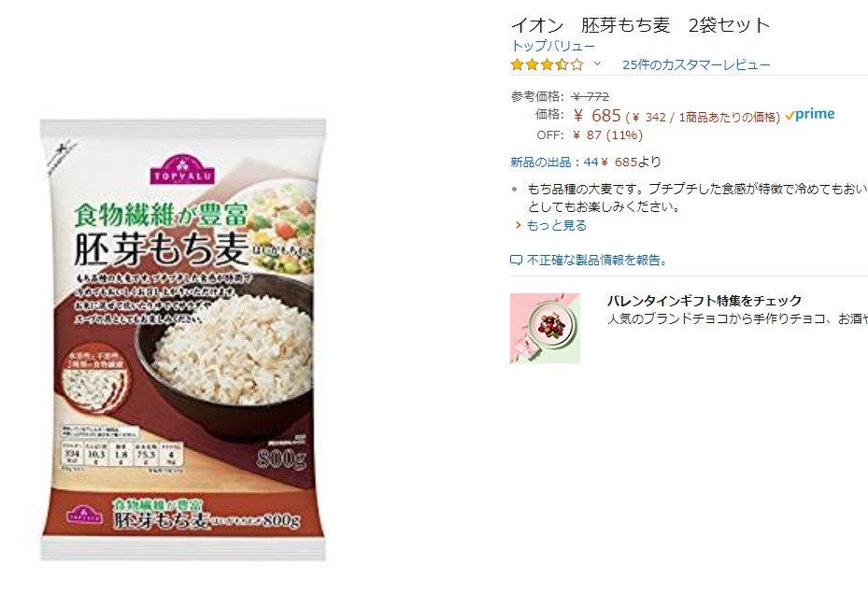Image resolution: width=868 pixels, height=594 pixels.
Task: Open the 25 customer reviews link
Action: [x=696, y=64]
